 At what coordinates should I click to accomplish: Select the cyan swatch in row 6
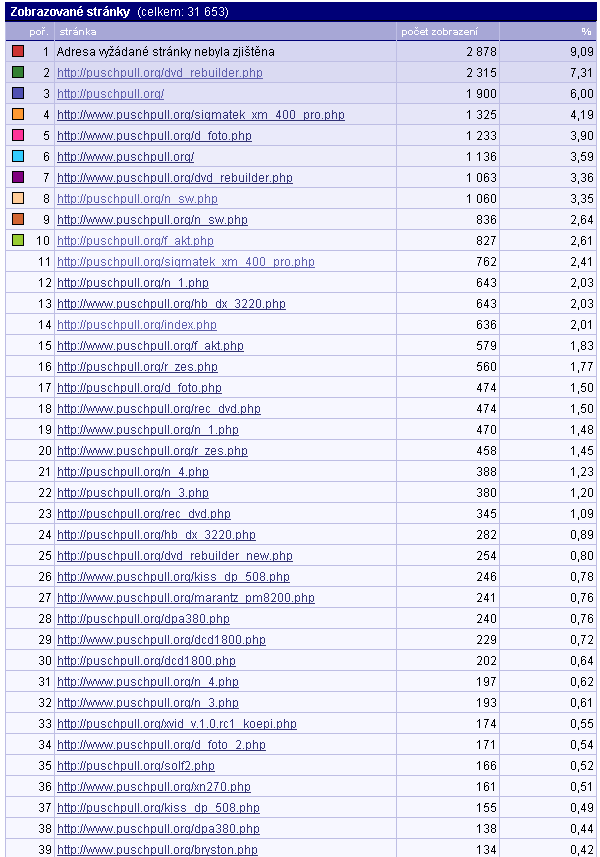[18, 156]
